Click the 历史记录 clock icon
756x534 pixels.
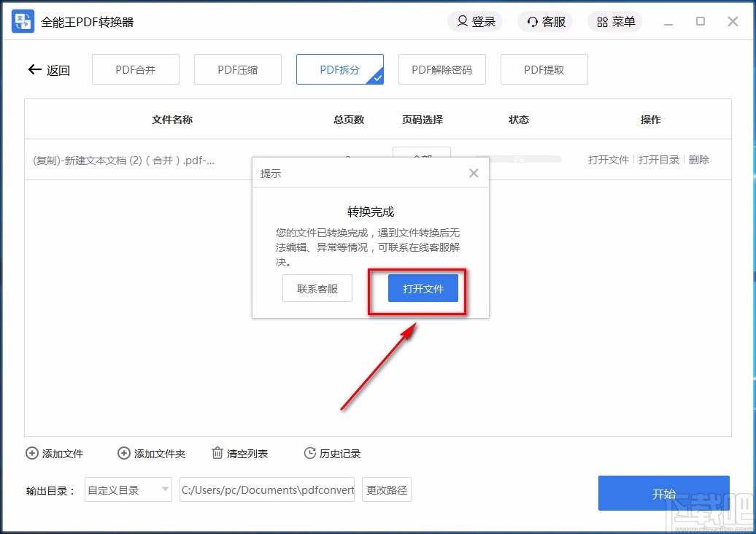click(x=309, y=453)
